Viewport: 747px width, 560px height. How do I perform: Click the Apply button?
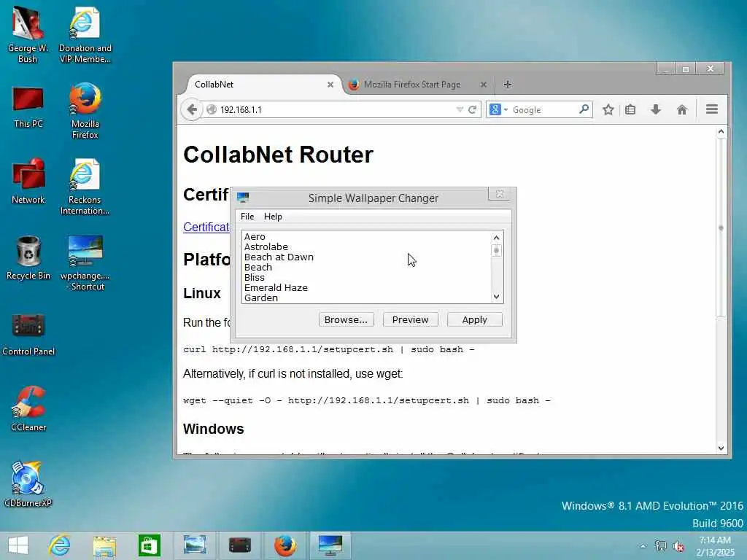(474, 319)
